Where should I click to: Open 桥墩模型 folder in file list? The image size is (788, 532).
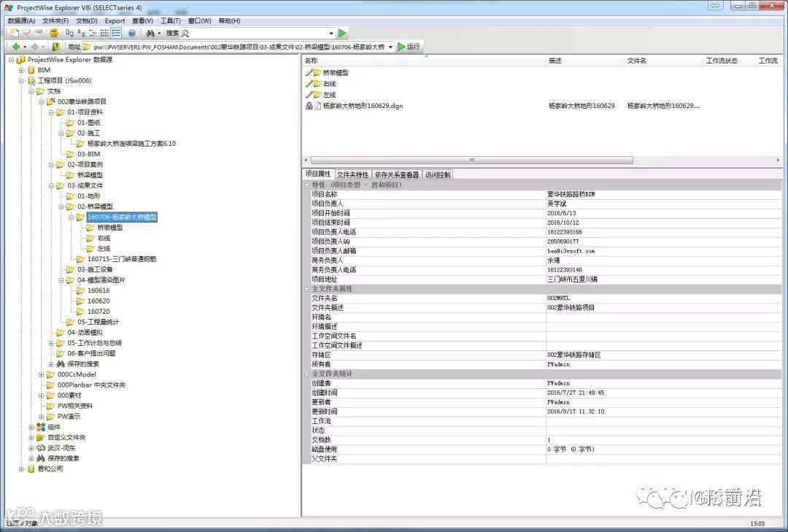pos(335,72)
